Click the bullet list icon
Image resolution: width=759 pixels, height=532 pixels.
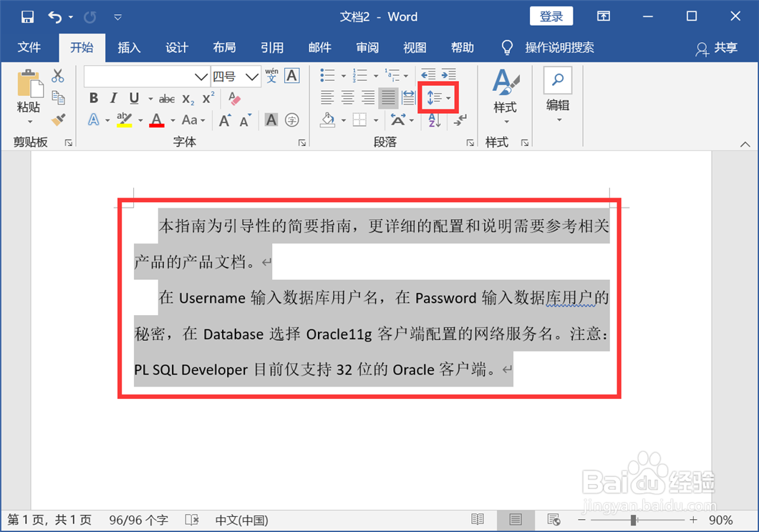click(328, 75)
